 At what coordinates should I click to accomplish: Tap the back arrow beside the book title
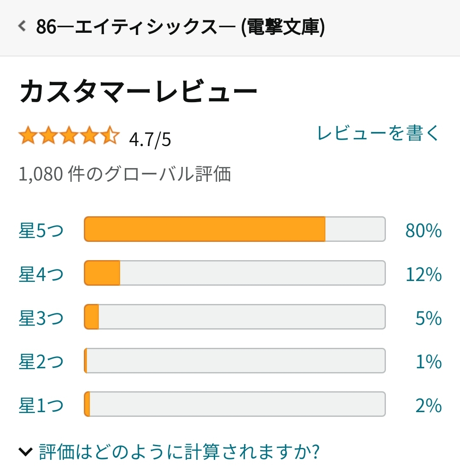22,26
